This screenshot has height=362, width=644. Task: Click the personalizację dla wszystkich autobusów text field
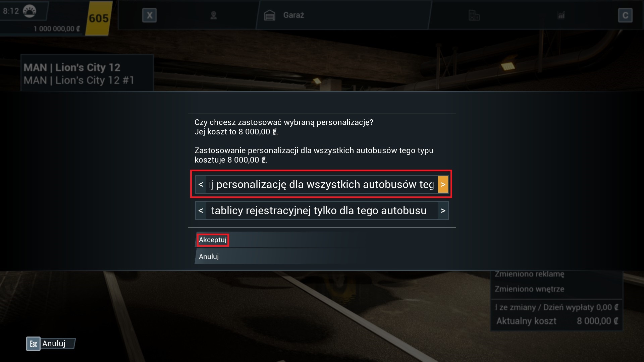(x=322, y=184)
